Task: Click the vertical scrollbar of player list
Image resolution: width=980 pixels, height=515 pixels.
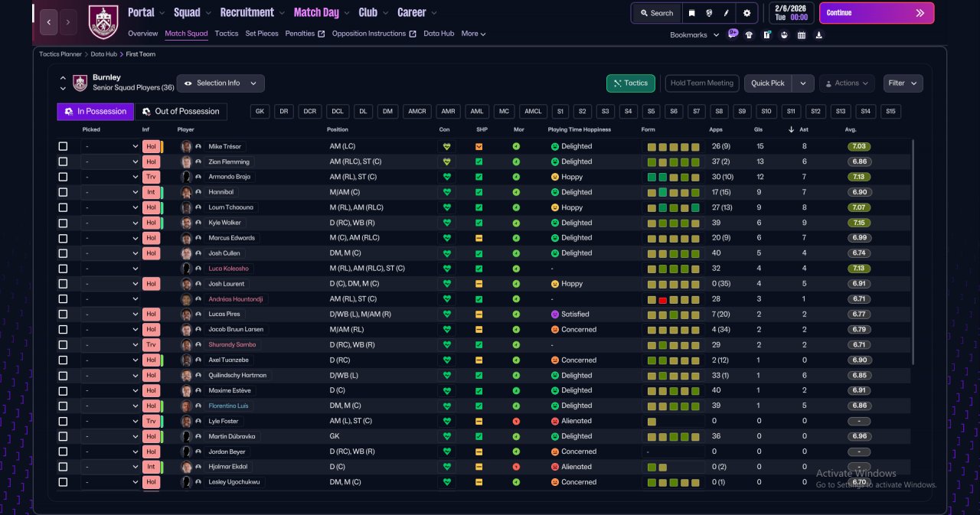Action: click(x=913, y=253)
